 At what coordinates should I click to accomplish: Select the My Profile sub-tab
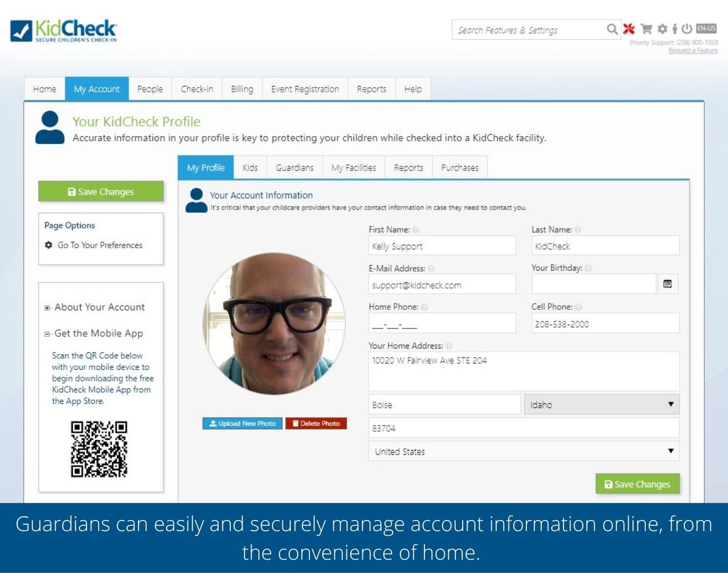[206, 168]
